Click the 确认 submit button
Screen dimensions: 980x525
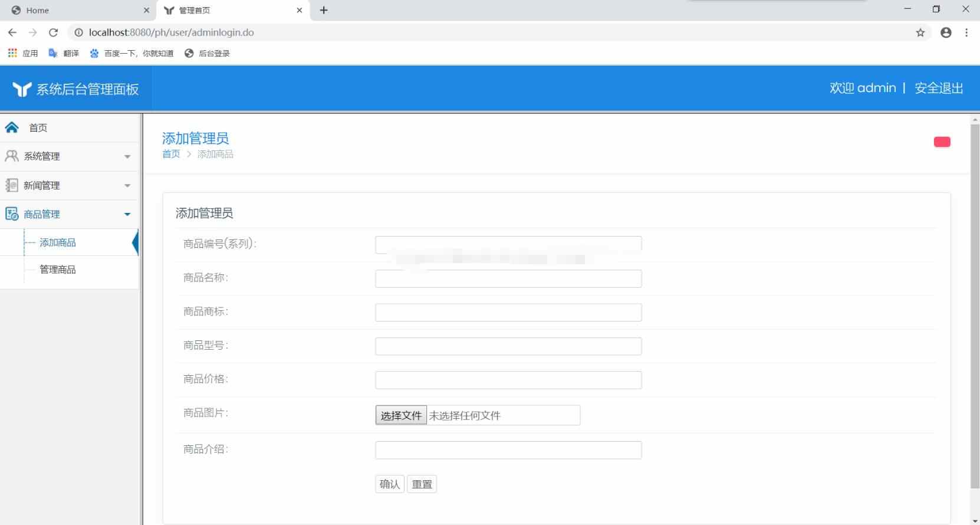tap(390, 484)
